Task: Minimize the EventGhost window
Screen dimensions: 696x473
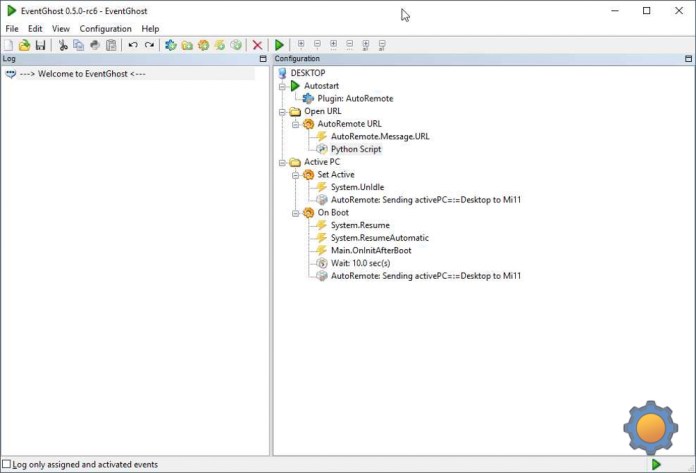Action: 615,11
